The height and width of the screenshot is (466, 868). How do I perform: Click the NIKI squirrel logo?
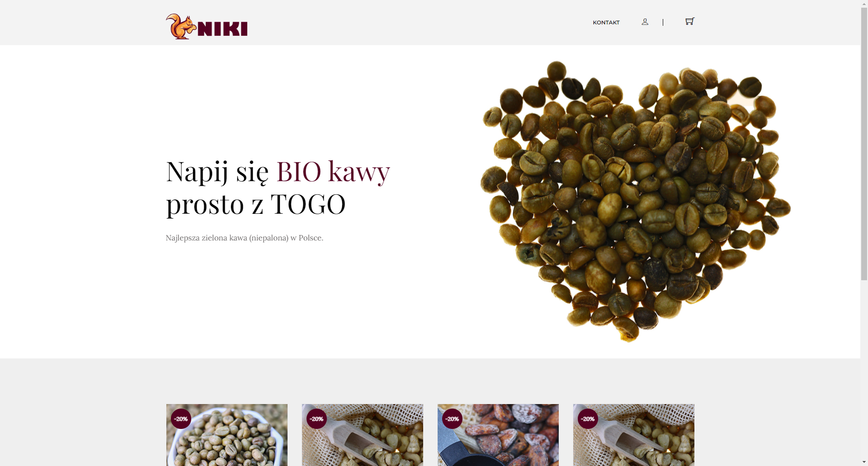pyautogui.click(x=207, y=26)
